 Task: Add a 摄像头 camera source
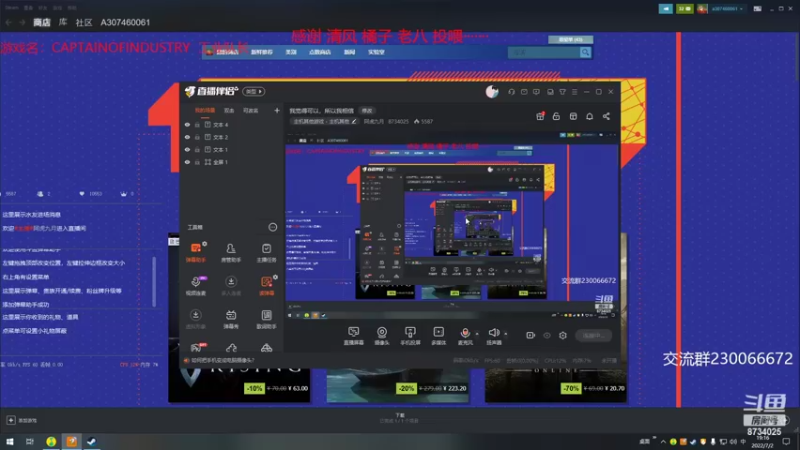(382, 336)
